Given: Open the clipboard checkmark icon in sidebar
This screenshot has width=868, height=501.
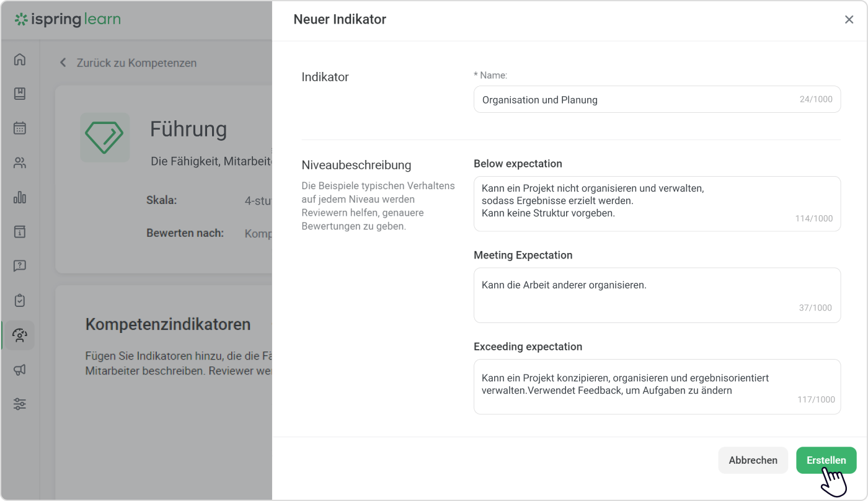Looking at the screenshot, I should pos(20,301).
